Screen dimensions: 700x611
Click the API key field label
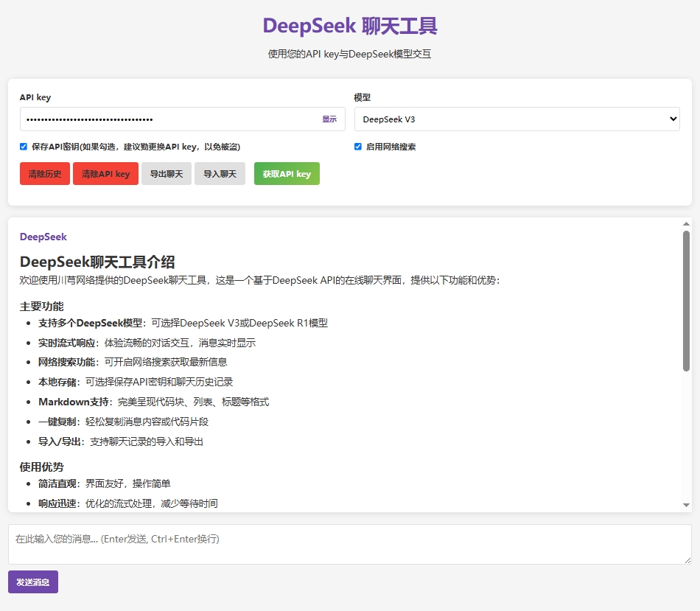point(35,97)
